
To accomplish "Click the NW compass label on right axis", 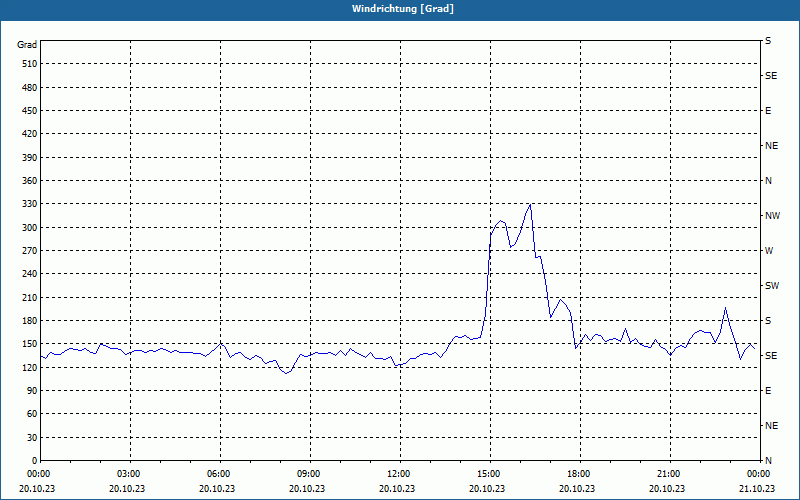I will point(772,216).
